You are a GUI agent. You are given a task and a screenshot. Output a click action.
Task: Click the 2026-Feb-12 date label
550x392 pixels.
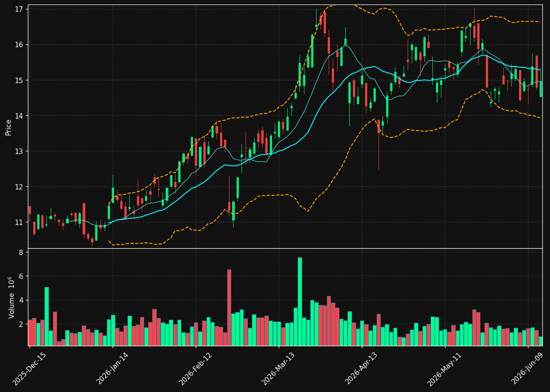tap(196, 368)
